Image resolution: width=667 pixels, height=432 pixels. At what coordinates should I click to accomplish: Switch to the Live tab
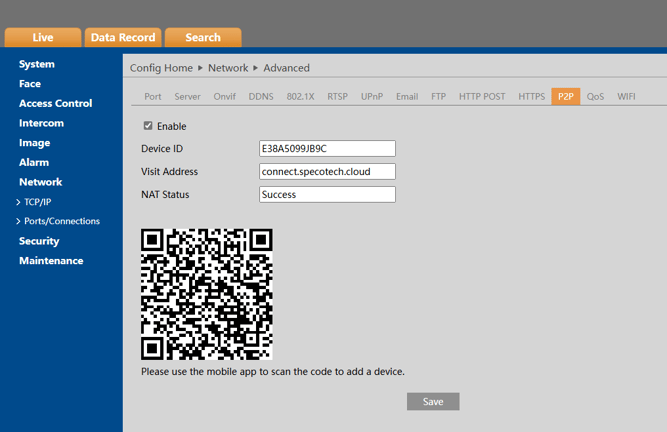coord(42,37)
